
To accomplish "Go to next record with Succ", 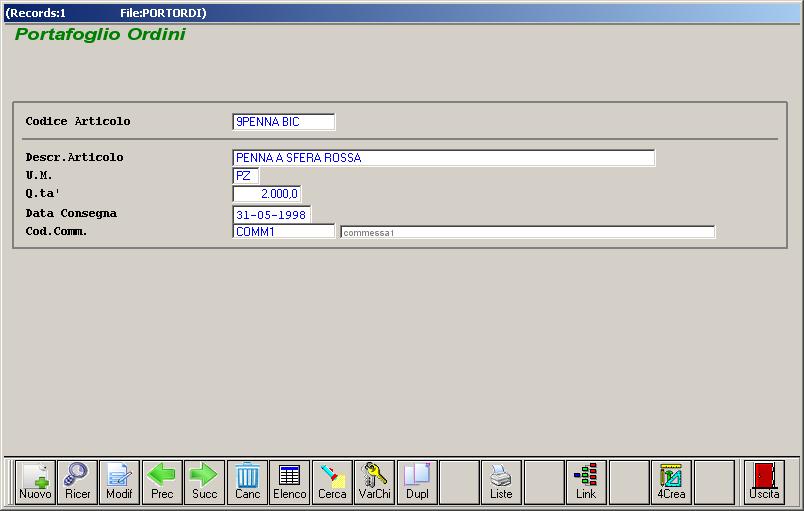I will pyautogui.click(x=204, y=482).
